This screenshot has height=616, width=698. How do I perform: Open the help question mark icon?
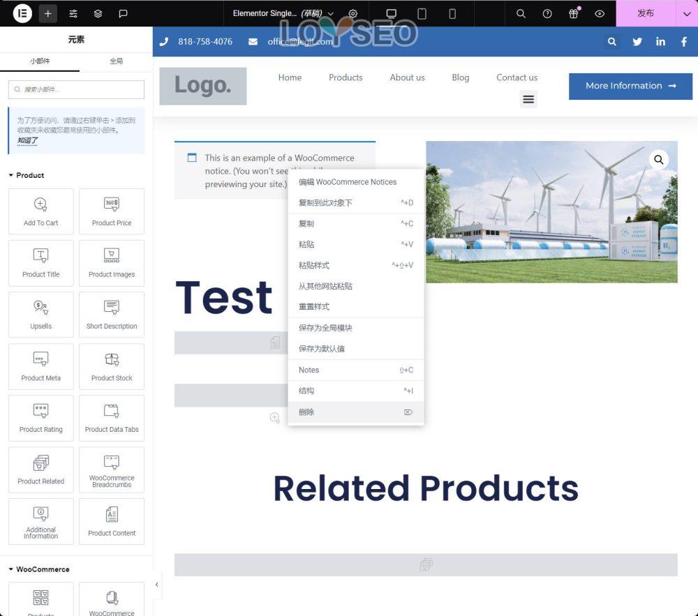coord(547,13)
